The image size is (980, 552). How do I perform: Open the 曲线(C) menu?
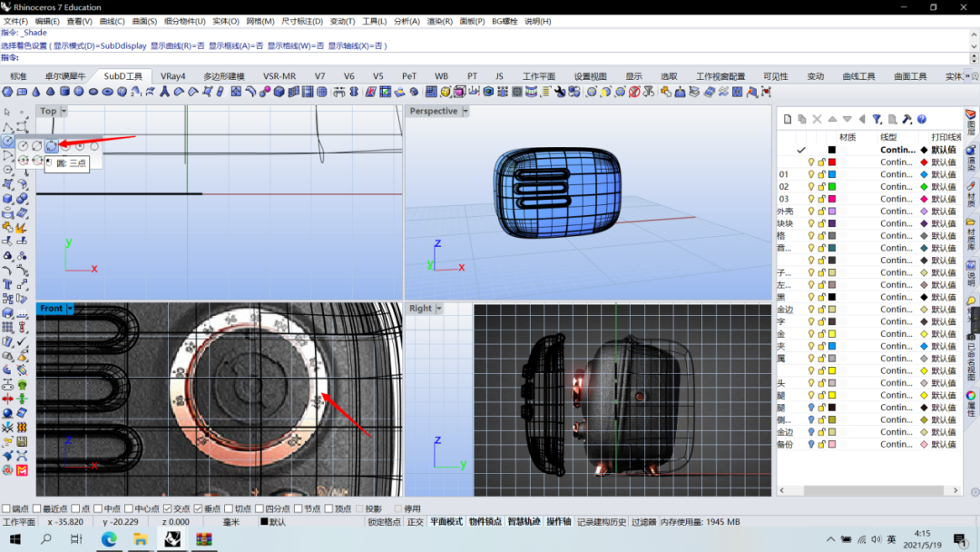pos(112,21)
